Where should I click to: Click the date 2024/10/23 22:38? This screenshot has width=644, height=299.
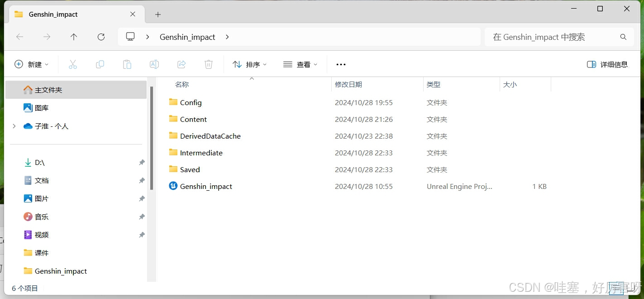point(364,136)
